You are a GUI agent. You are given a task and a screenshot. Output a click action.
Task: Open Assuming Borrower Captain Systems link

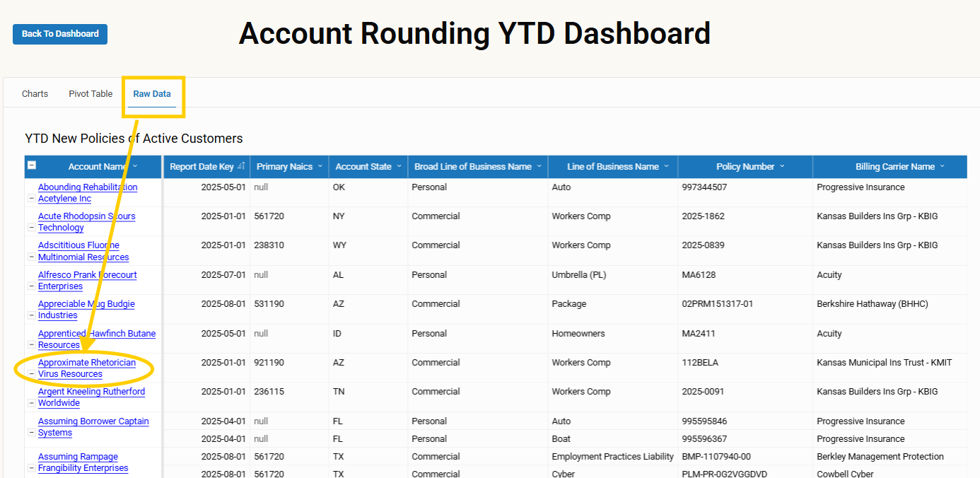tap(93, 427)
